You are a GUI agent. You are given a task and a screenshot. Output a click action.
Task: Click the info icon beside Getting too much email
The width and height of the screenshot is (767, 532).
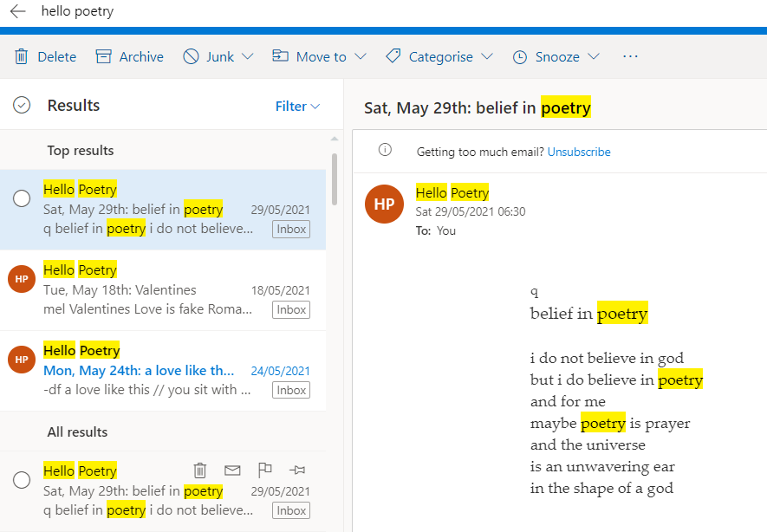[385, 150]
